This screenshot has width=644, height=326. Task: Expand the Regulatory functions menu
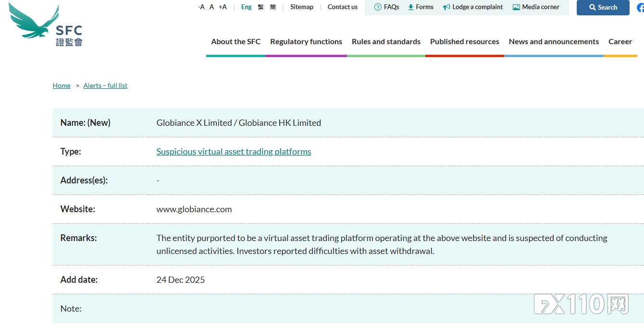click(x=306, y=42)
